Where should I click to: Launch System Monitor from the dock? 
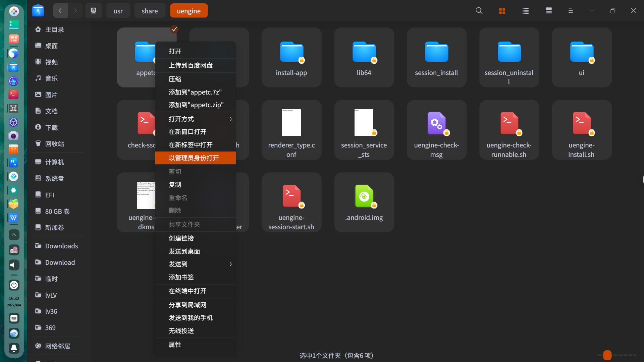pyautogui.click(x=13, y=81)
